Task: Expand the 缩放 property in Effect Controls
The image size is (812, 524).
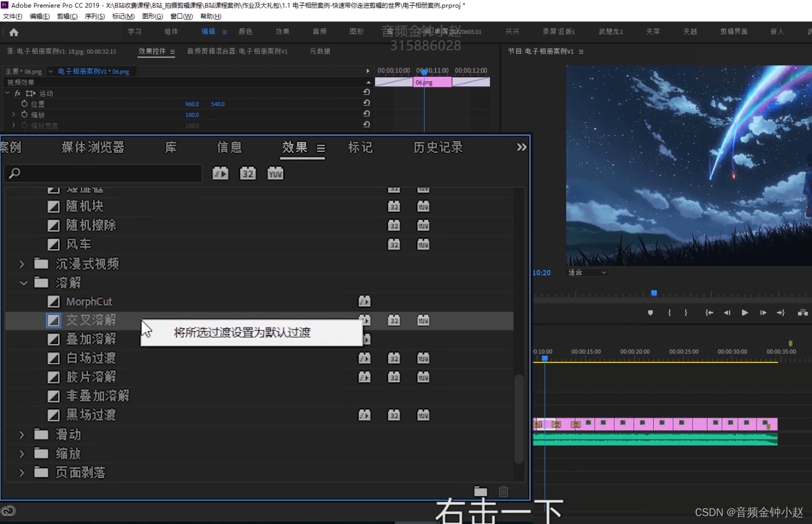Action: (x=14, y=115)
